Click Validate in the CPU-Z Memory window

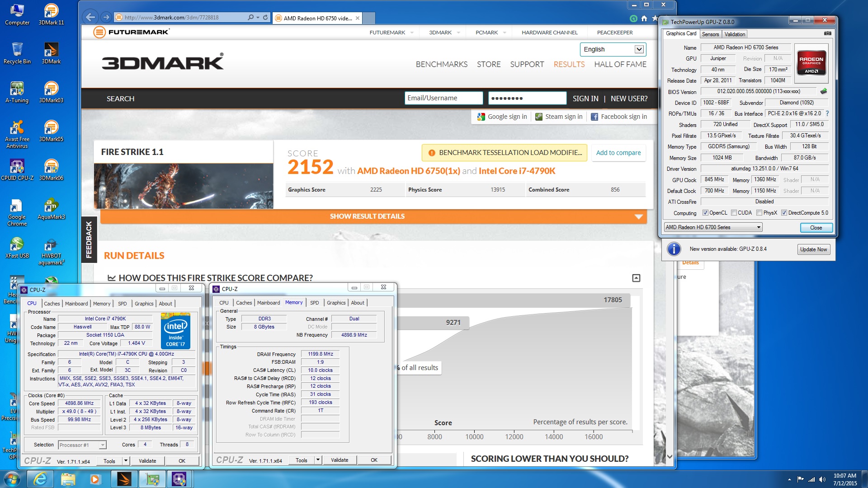coord(340,460)
